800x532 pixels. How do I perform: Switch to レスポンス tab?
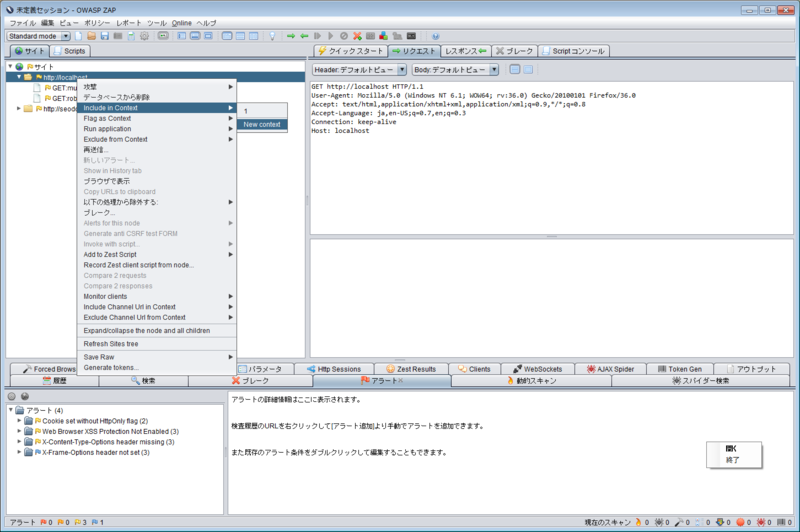tap(465, 51)
